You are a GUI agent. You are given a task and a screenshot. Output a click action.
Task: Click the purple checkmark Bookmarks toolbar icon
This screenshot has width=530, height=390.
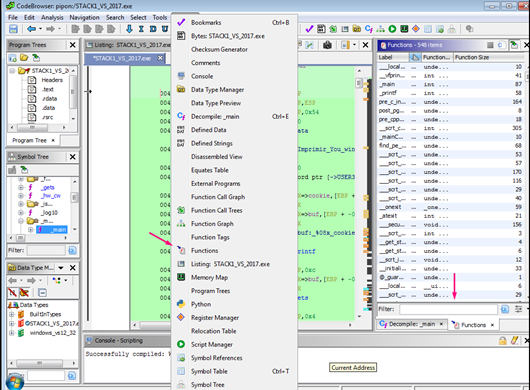309,29
